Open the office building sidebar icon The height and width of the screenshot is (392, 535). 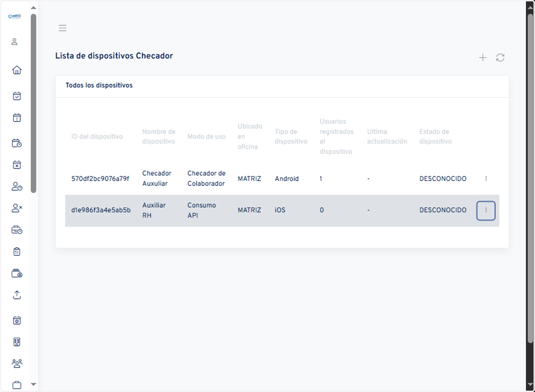point(16,342)
